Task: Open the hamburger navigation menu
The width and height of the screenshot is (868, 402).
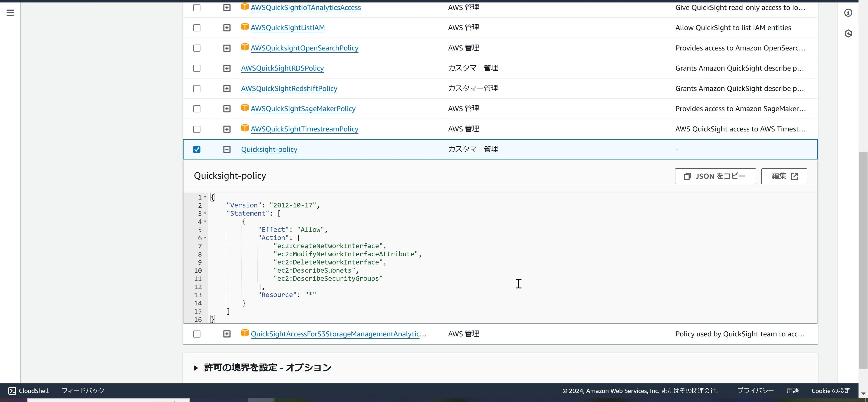Action: click(10, 13)
